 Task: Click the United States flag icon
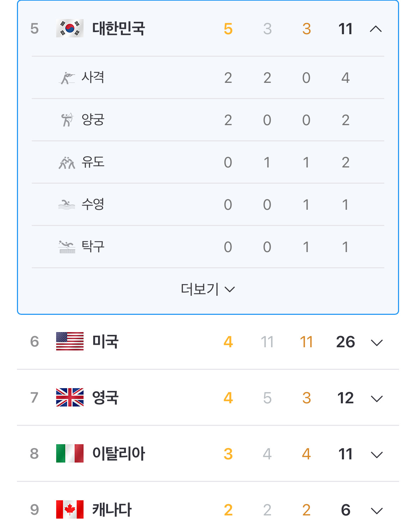coord(70,341)
